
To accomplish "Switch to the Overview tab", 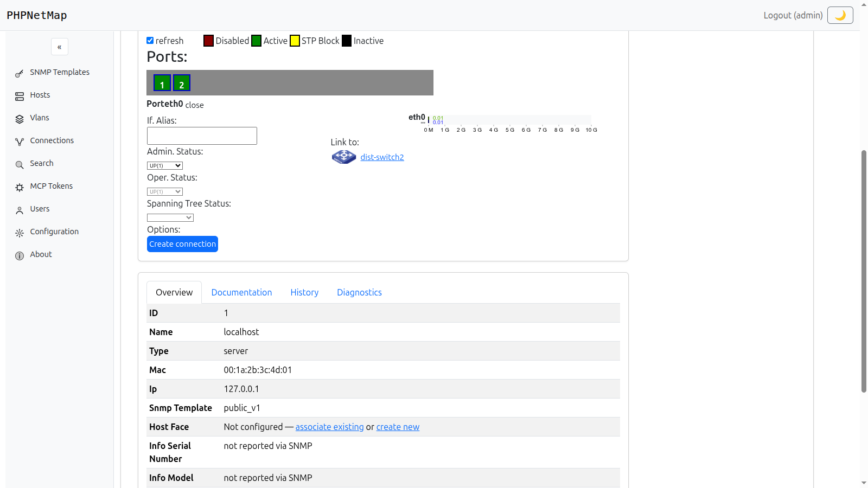I will (174, 292).
